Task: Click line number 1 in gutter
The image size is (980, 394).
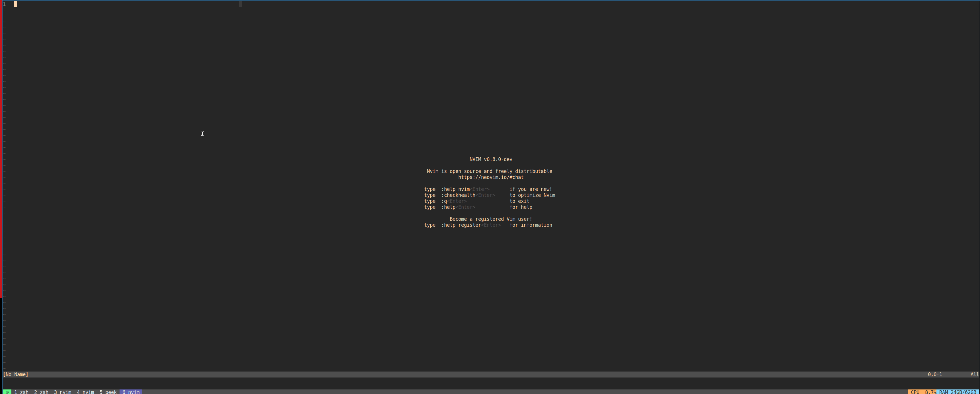Action: pyautogui.click(x=4, y=4)
